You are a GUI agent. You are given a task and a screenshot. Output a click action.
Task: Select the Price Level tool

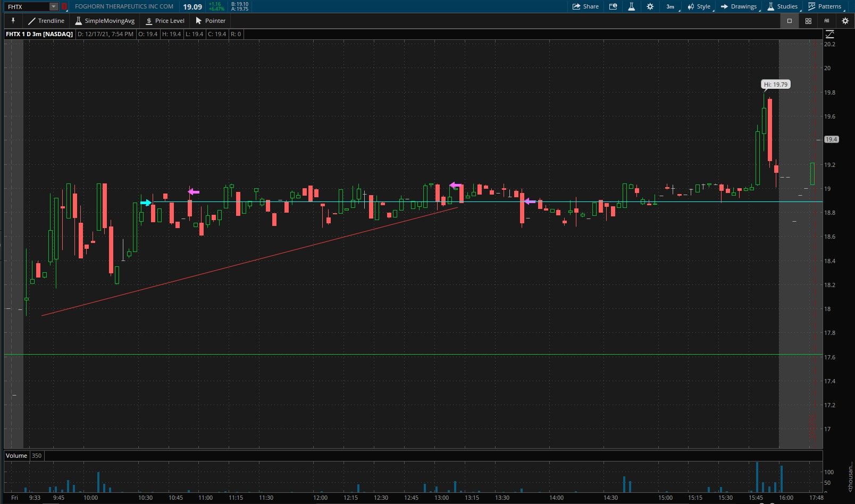click(165, 21)
